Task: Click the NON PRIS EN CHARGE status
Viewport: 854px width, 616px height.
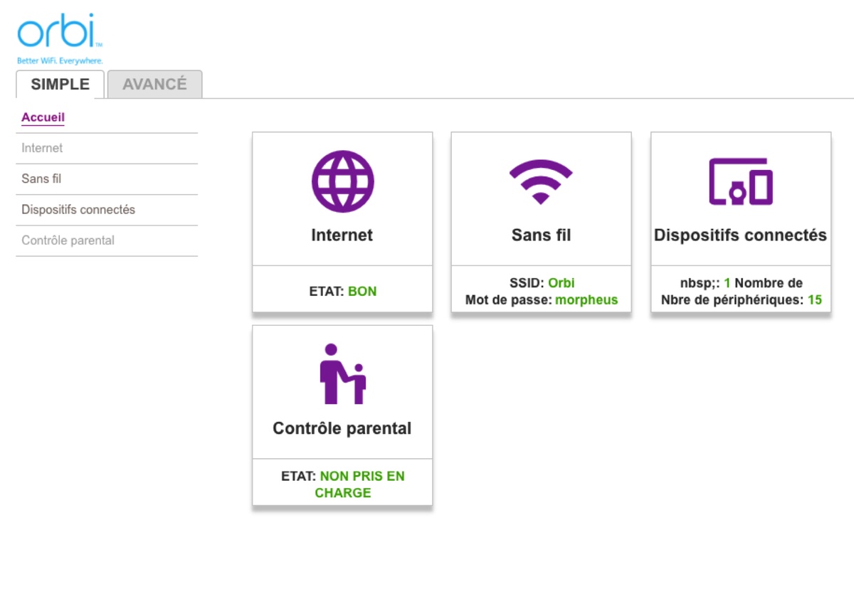Action: click(x=362, y=484)
